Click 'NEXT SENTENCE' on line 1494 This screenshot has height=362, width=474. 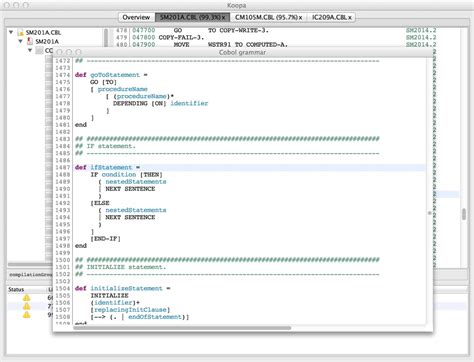(130, 217)
